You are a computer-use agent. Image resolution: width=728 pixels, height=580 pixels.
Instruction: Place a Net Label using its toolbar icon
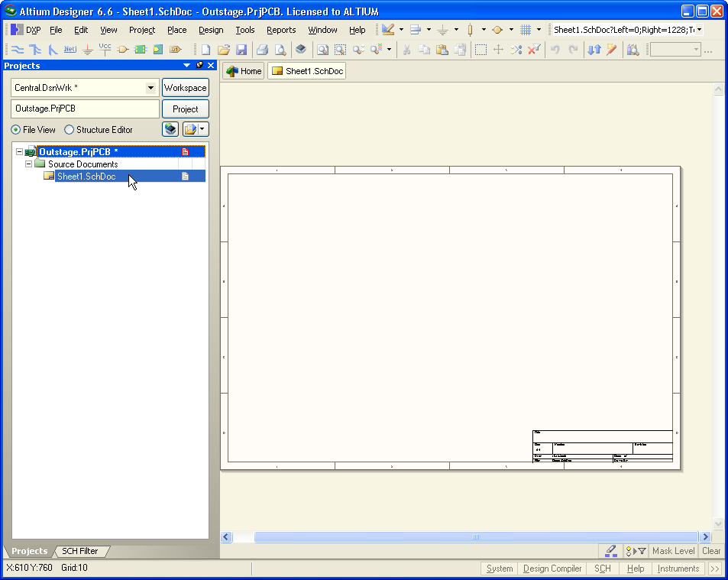click(70, 49)
